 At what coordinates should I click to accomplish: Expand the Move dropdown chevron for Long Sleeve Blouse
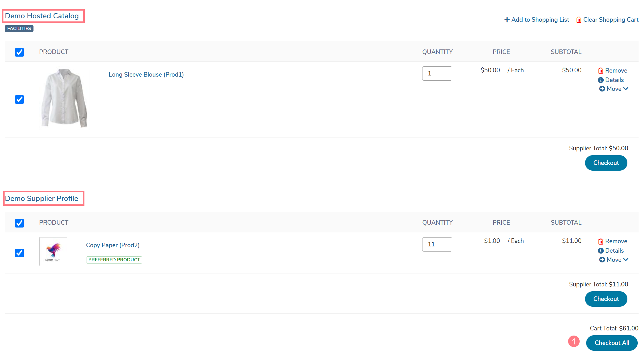(x=626, y=89)
